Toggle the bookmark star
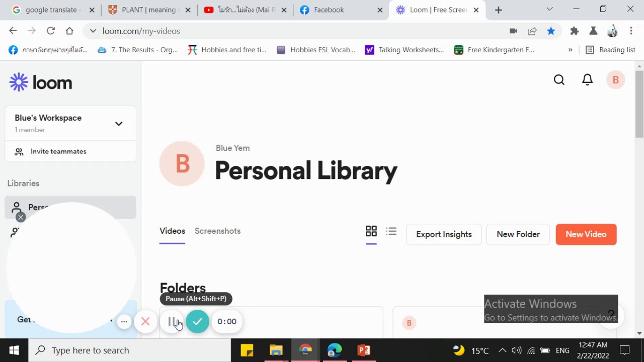This screenshot has height=362, width=644. click(551, 31)
